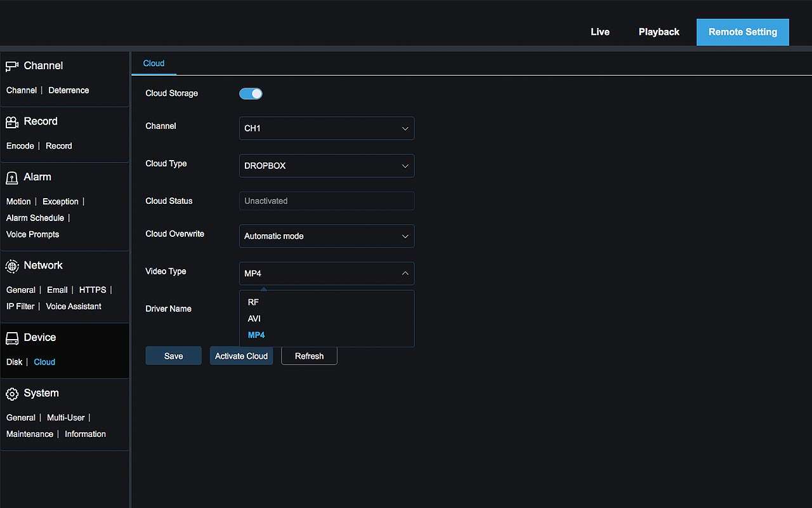
Task: Expand the Cloud Type DROPBOX dropdown
Action: click(326, 166)
